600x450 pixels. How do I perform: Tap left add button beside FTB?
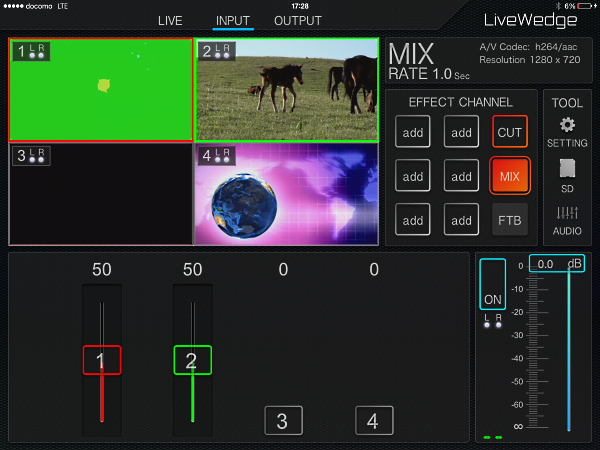(x=412, y=220)
